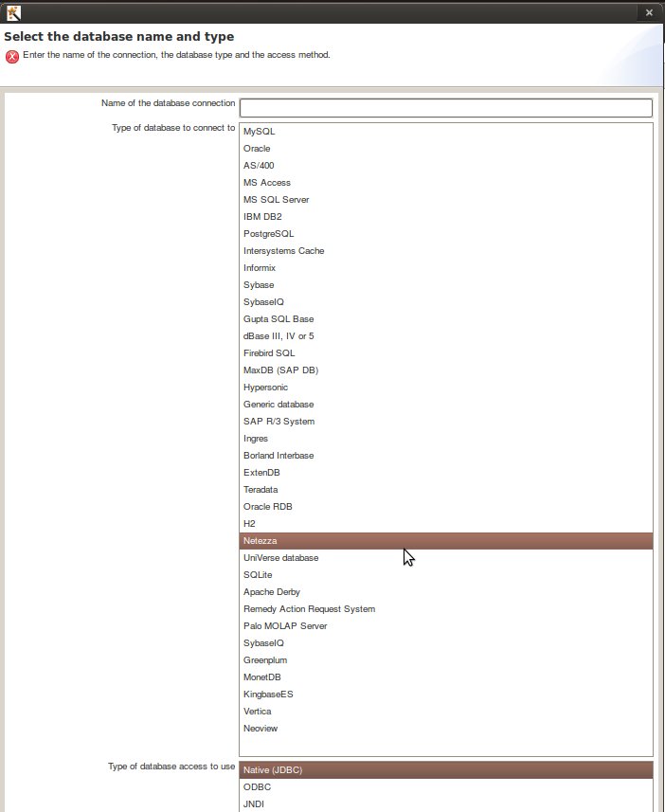Select SybaseIQ entry below Palo MOLAP Server
The image size is (665, 812).
pos(446,644)
